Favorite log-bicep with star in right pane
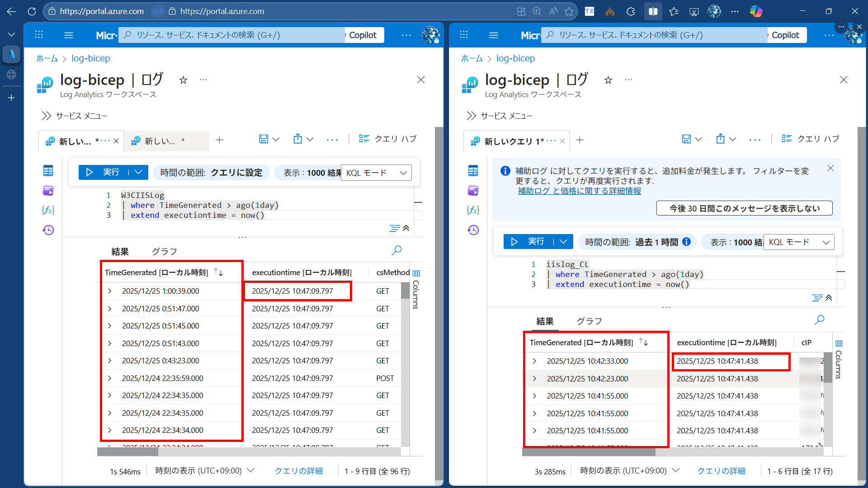This screenshot has height=488, width=868. pos(608,80)
